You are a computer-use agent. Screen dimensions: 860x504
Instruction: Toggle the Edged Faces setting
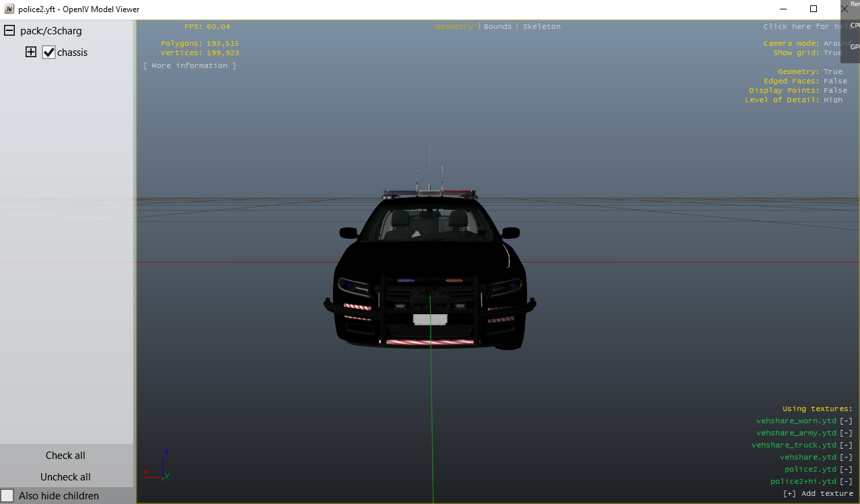point(835,81)
